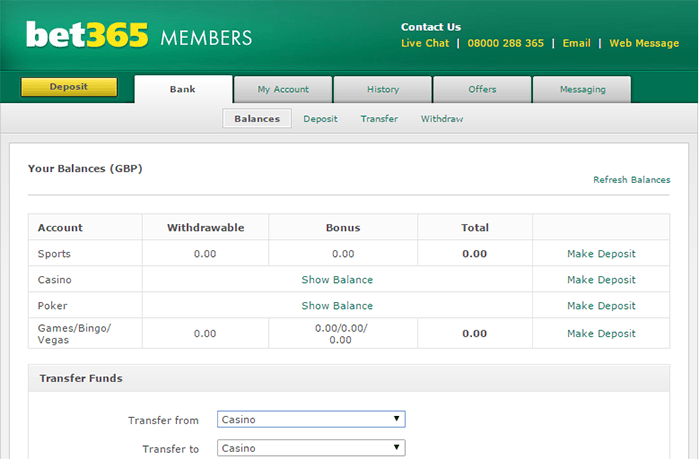Screen dimensions: 699x459
Task: Open the Offers tab
Action: coord(482,90)
